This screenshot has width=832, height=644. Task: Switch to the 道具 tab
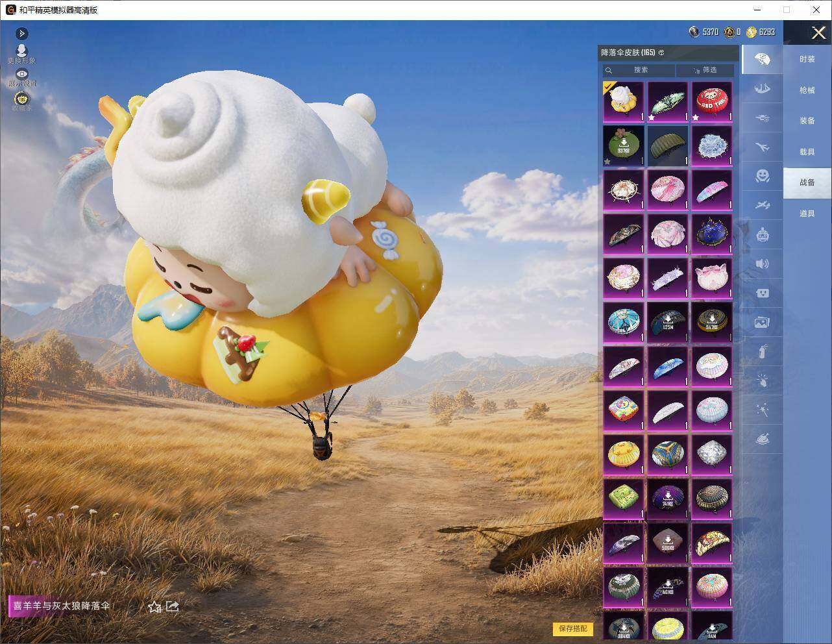[807, 214]
